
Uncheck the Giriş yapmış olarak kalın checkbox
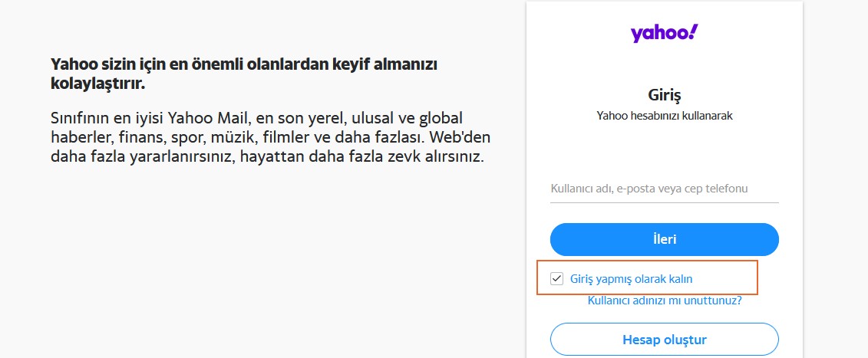(x=556, y=279)
